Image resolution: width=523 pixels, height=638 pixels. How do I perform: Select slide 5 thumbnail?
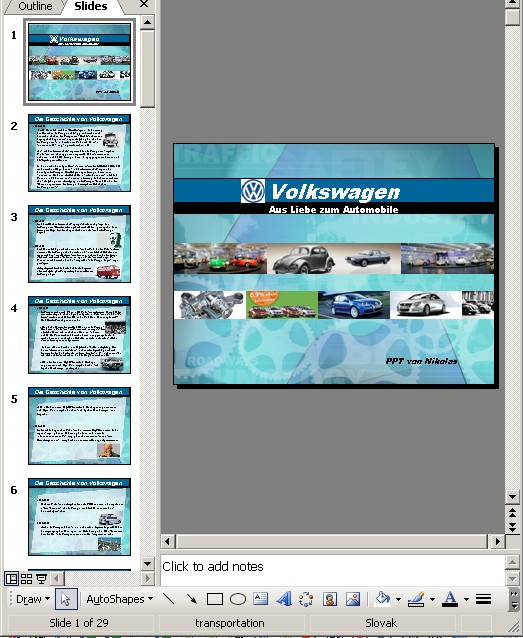79,426
